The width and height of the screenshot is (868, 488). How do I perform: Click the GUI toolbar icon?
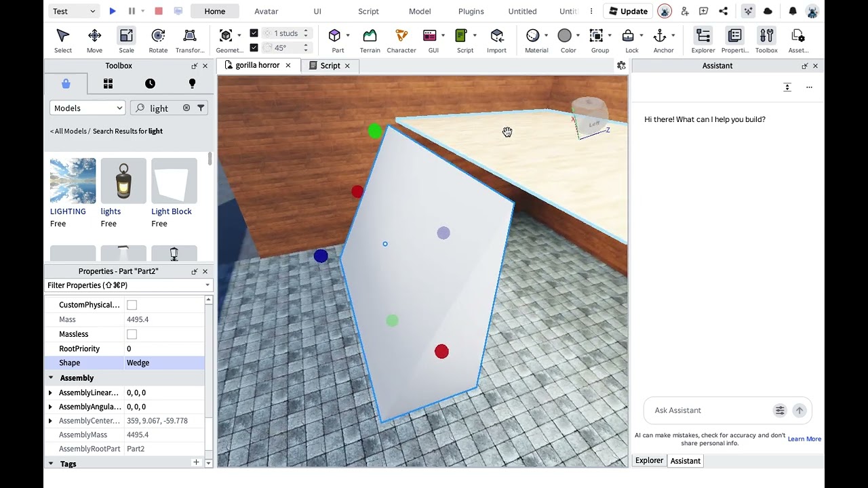tap(429, 35)
